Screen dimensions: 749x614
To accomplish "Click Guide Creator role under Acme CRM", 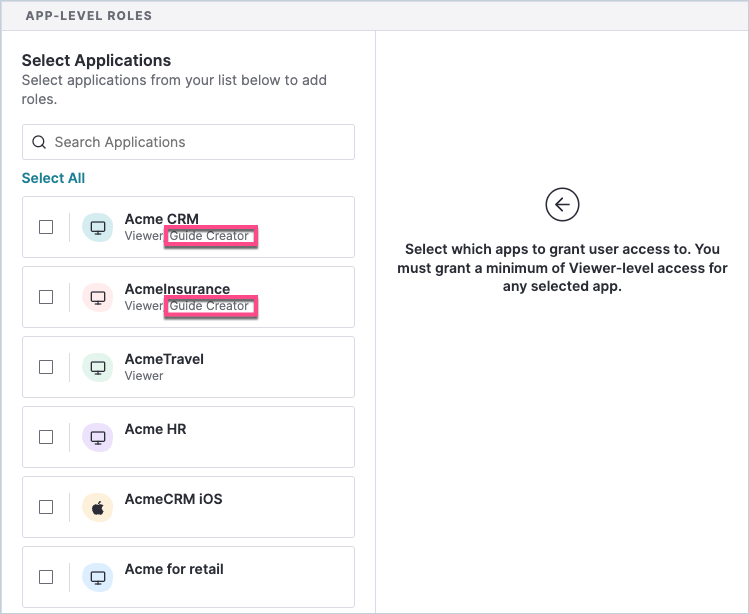I will (209, 236).
